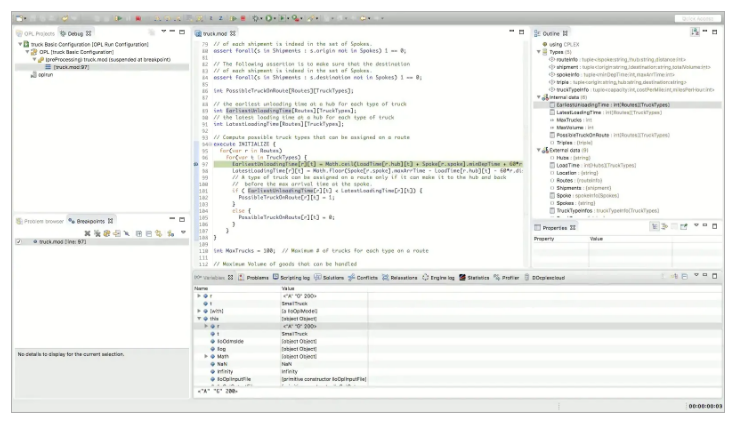
Task: Click the Remove Selected Breakpoints X icon
Action: [88, 232]
